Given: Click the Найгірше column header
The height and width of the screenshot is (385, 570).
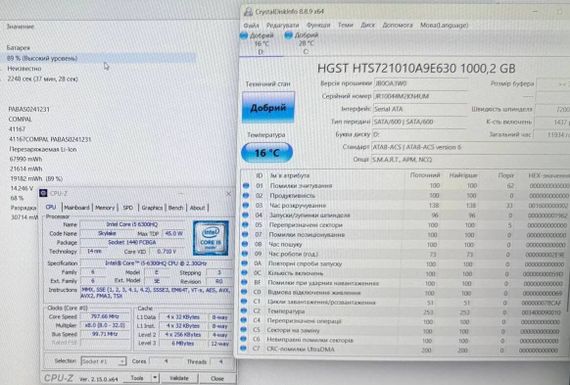Looking at the screenshot, I should point(463,175).
